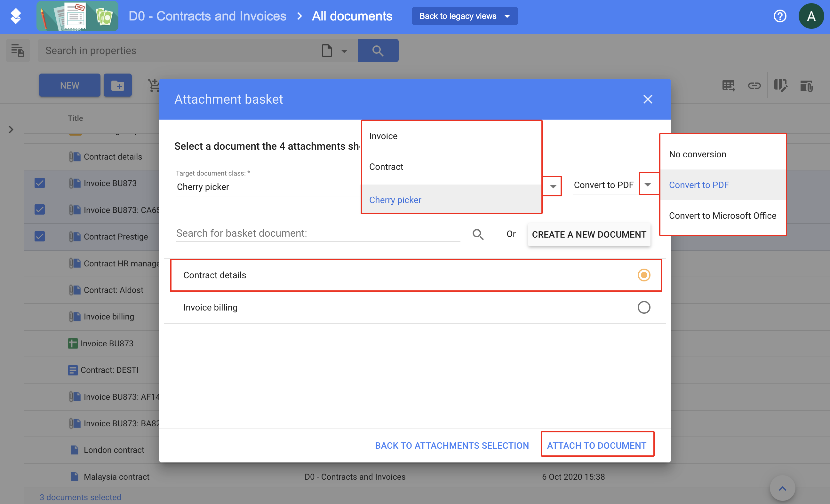Click the export table icon
Image resolution: width=830 pixels, height=504 pixels.
click(729, 85)
